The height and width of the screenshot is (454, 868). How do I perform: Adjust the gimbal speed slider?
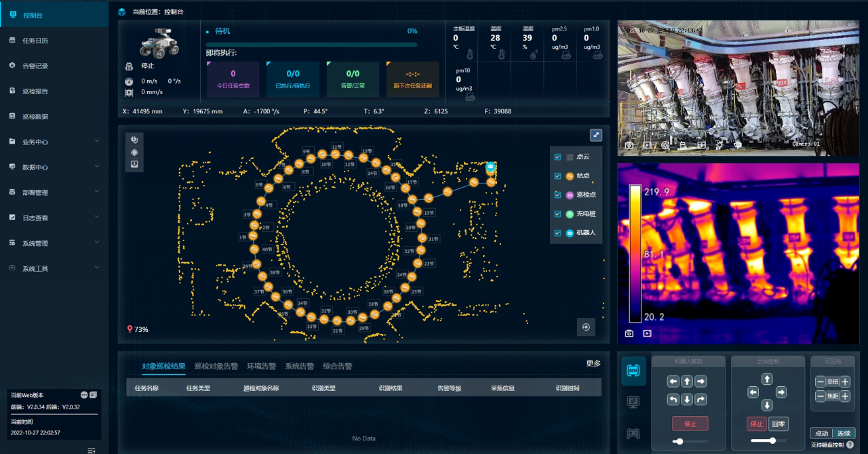pos(772,440)
